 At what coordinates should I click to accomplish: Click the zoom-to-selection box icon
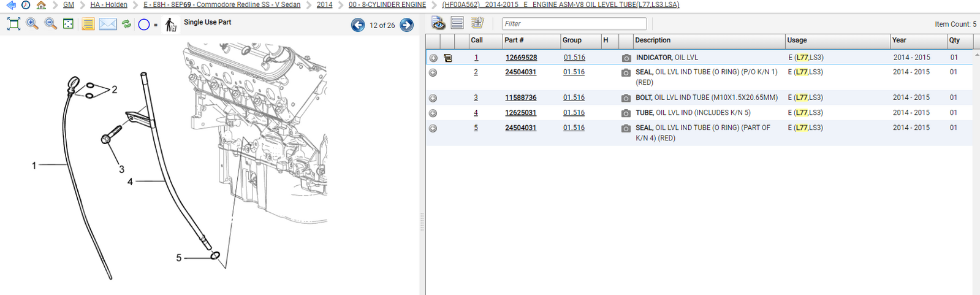pos(69,24)
